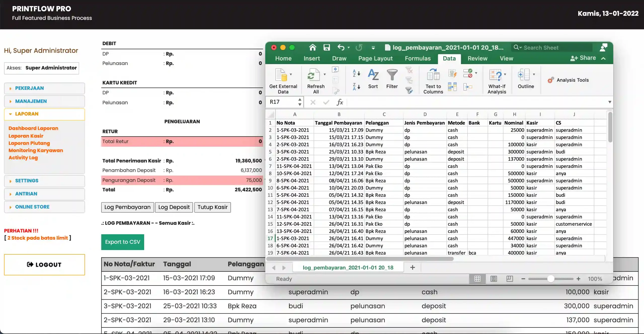Open Text to Columns

click(x=433, y=81)
